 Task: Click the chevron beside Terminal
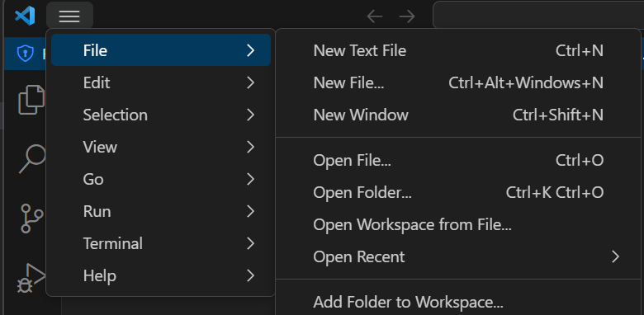click(250, 243)
